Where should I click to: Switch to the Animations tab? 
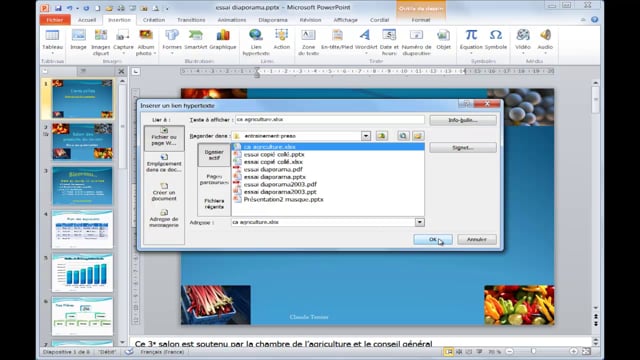click(x=231, y=20)
